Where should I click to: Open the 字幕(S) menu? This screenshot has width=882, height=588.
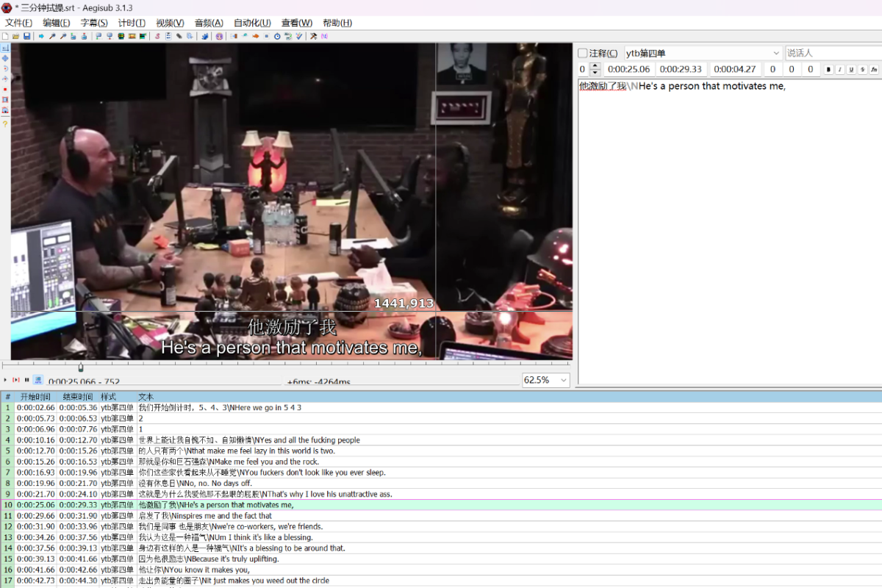coord(94,23)
